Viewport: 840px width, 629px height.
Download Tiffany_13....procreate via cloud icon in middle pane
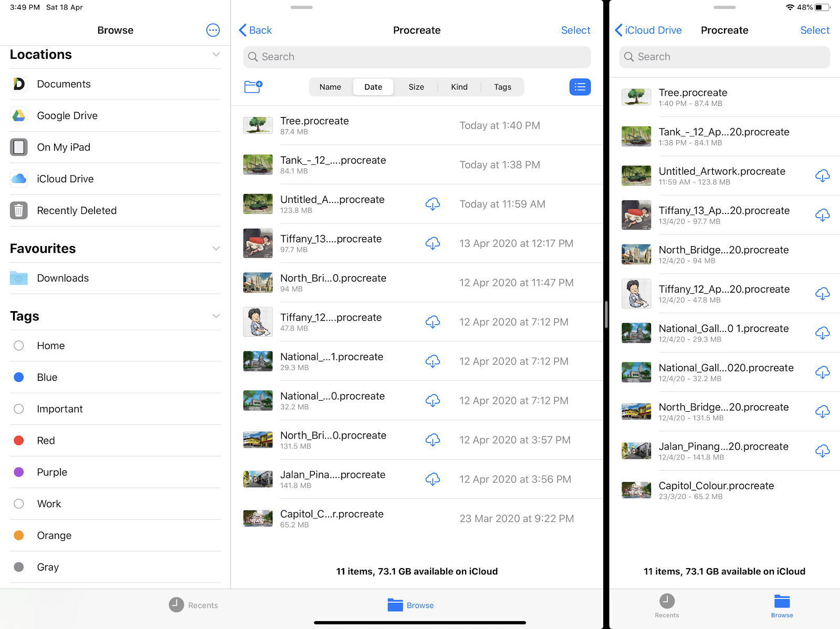[433, 243]
